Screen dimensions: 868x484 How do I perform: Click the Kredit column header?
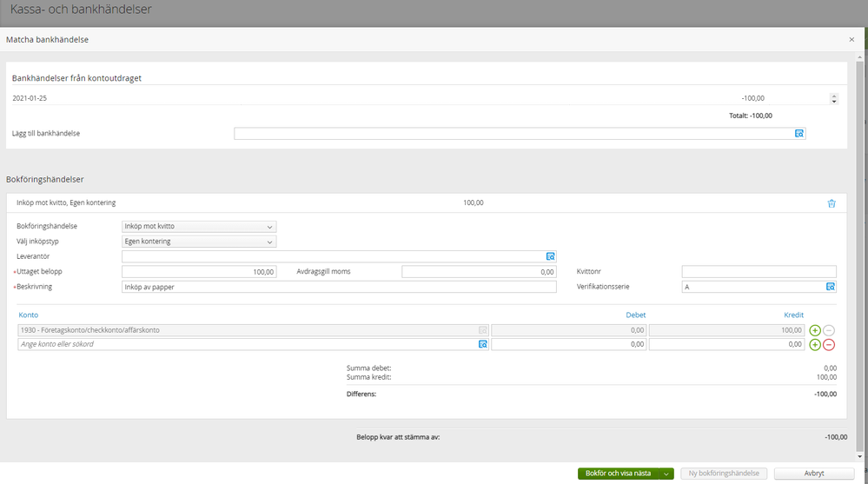pos(793,315)
